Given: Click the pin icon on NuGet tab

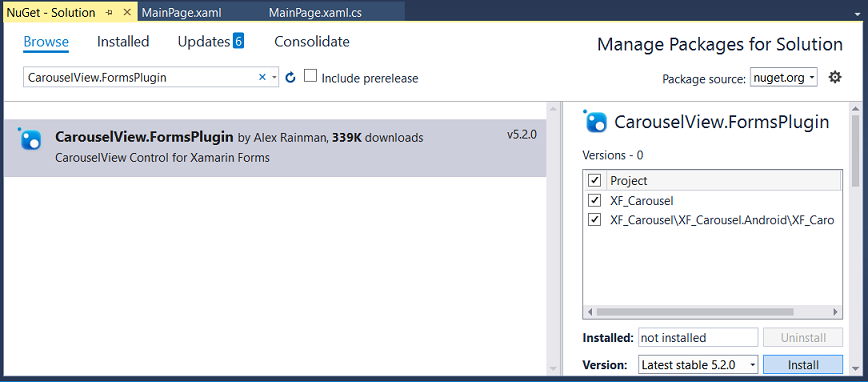Looking at the screenshot, I should pos(110,12).
